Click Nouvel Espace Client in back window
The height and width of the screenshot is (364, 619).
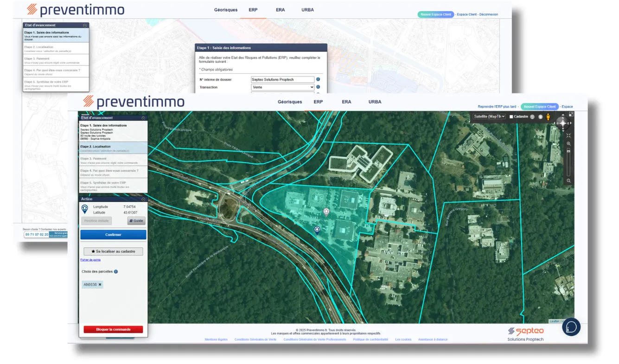pyautogui.click(x=436, y=14)
